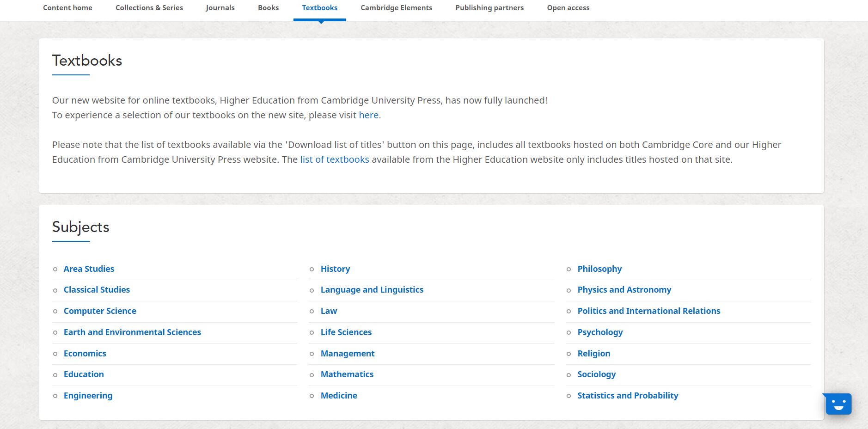This screenshot has width=868, height=429.
Task: Switch to the Journals tab
Action: (x=220, y=8)
